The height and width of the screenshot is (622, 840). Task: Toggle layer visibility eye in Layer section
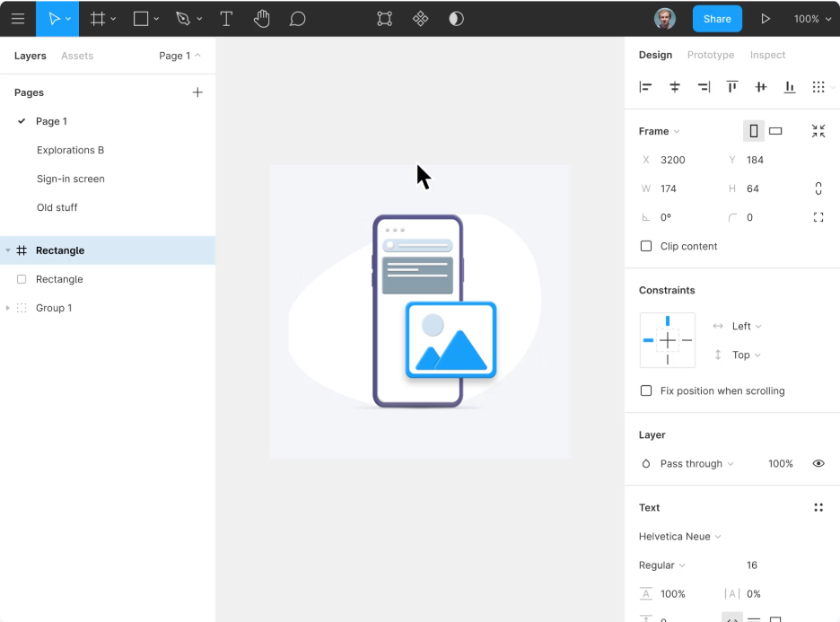point(818,463)
